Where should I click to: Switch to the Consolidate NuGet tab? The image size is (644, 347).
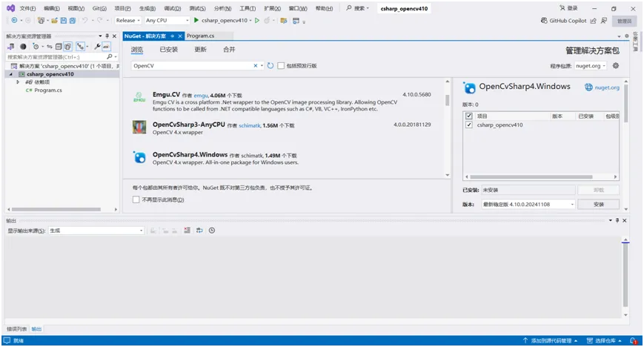229,50
